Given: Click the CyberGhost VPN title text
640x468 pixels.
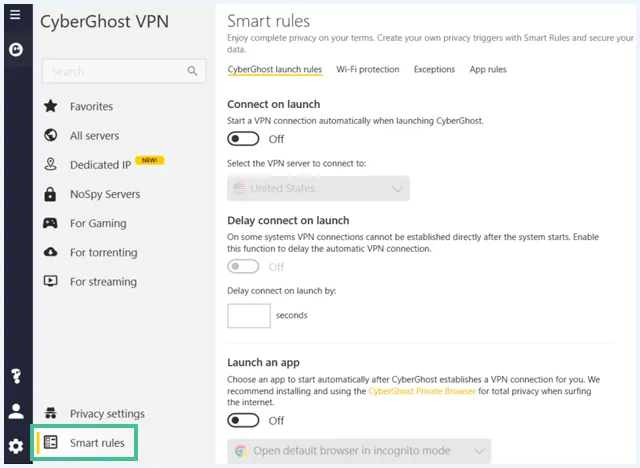Looking at the screenshot, I should (x=104, y=22).
